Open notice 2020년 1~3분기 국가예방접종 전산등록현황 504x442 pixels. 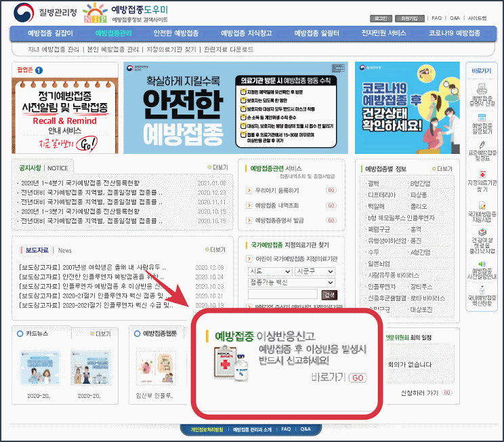80,212
